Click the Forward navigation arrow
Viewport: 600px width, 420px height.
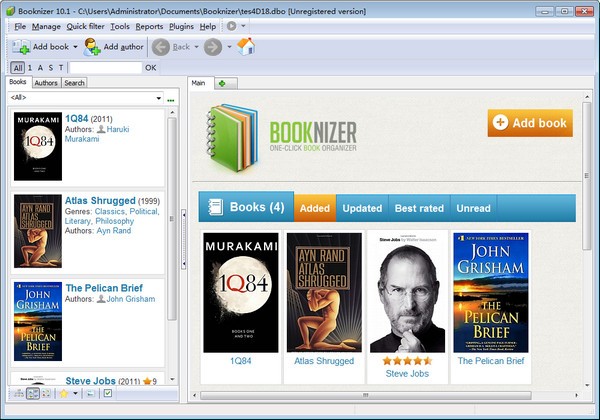coord(213,46)
